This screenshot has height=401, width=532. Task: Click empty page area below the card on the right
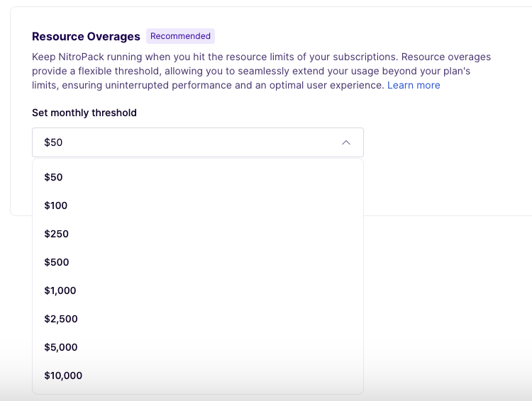447,298
